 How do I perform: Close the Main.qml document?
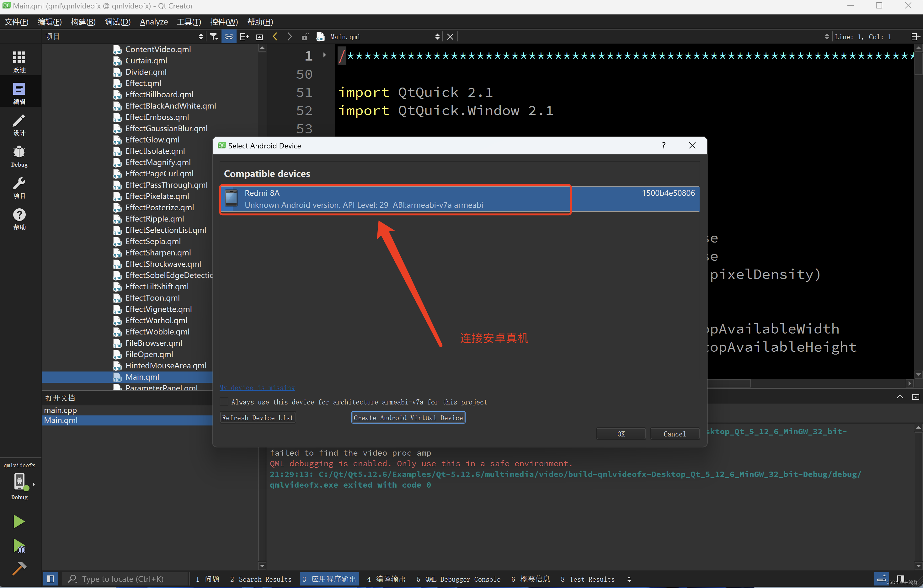tap(450, 37)
